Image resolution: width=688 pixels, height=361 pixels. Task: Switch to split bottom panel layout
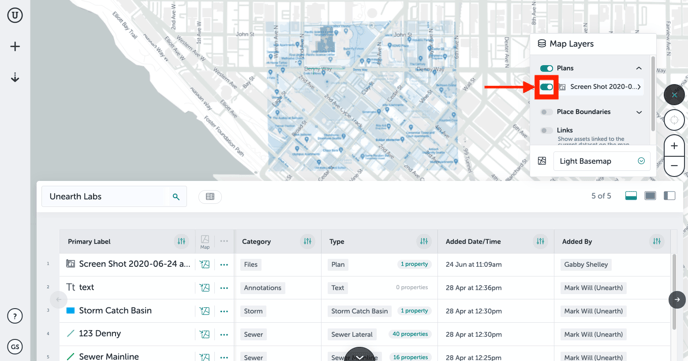click(631, 196)
